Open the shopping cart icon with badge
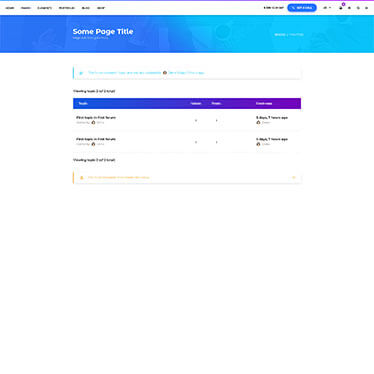Image resolution: width=374 pixels, height=374 pixels. click(x=341, y=8)
